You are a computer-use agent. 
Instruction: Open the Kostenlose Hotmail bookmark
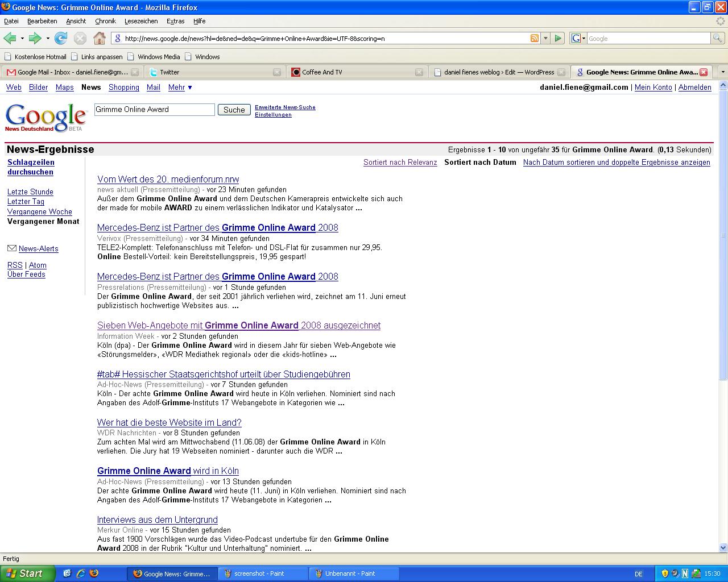[x=35, y=57]
